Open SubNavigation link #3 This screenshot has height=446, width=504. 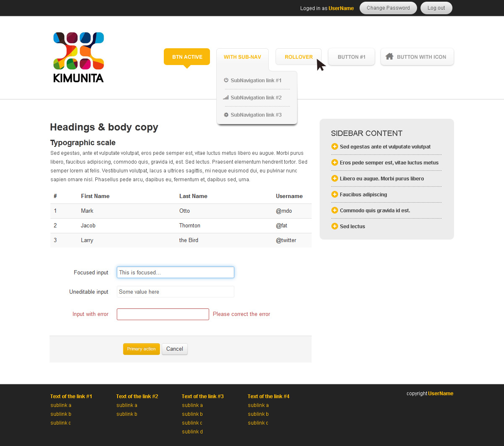click(256, 115)
